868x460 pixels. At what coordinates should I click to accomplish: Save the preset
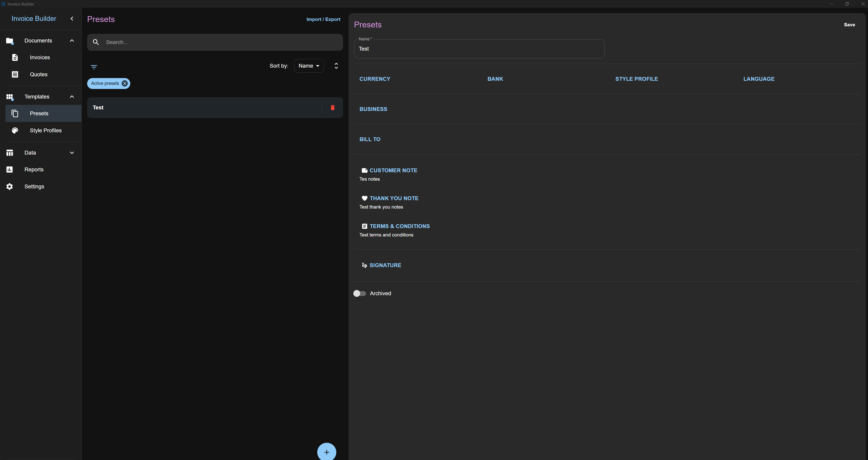tap(849, 25)
